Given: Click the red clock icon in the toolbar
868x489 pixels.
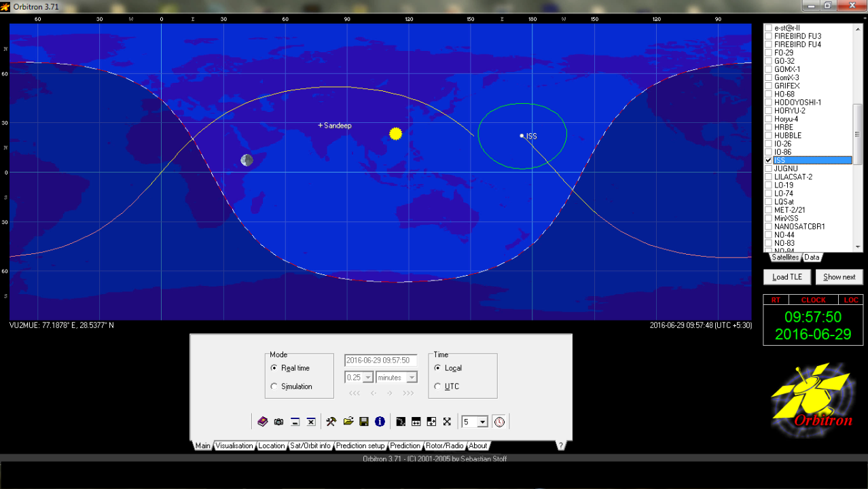Looking at the screenshot, I should tap(500, 422).
